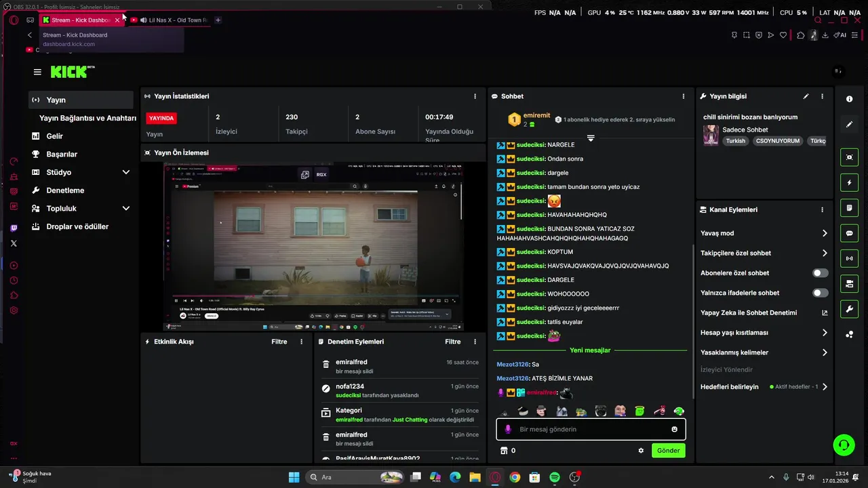
Task: Open Hedefleri belirleyin goals
Action: 764,387
